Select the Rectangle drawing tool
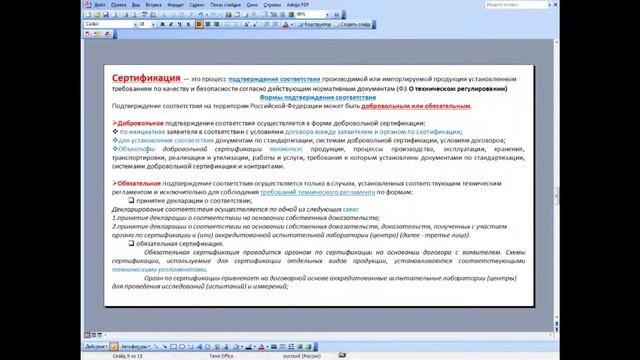Screen dimensions: 640x360 [x=173, y=347]
